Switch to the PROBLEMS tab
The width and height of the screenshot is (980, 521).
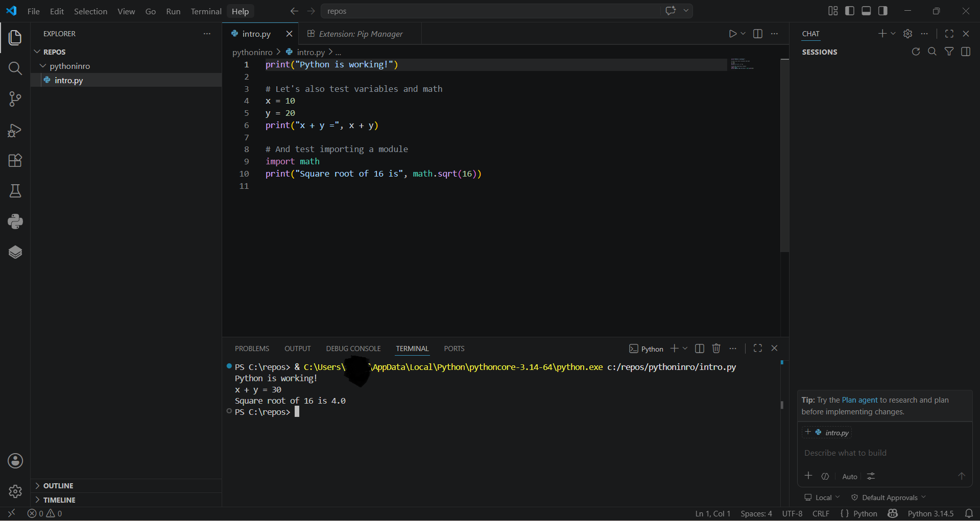pos(252,349)
